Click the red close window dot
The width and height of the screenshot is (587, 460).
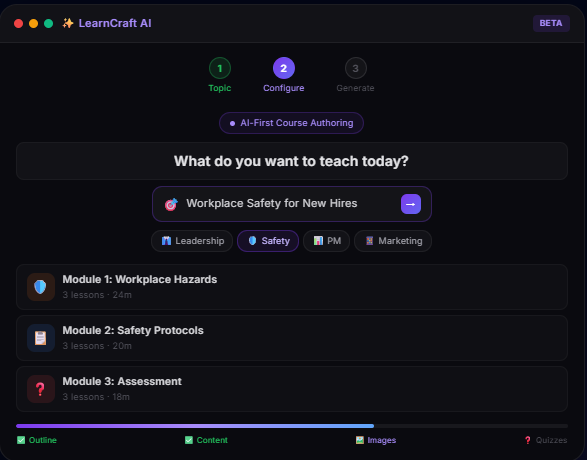[x=18, y=24]
